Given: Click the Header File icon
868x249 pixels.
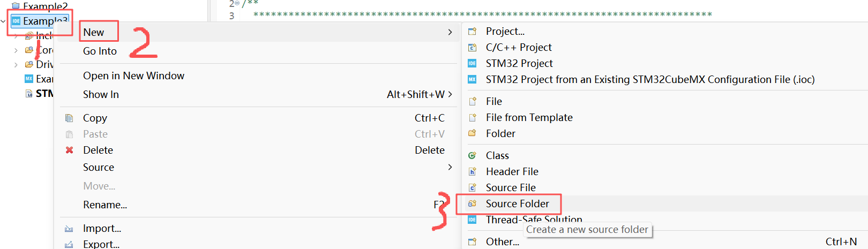Looking at the screenshot, I should coord(472,171).
